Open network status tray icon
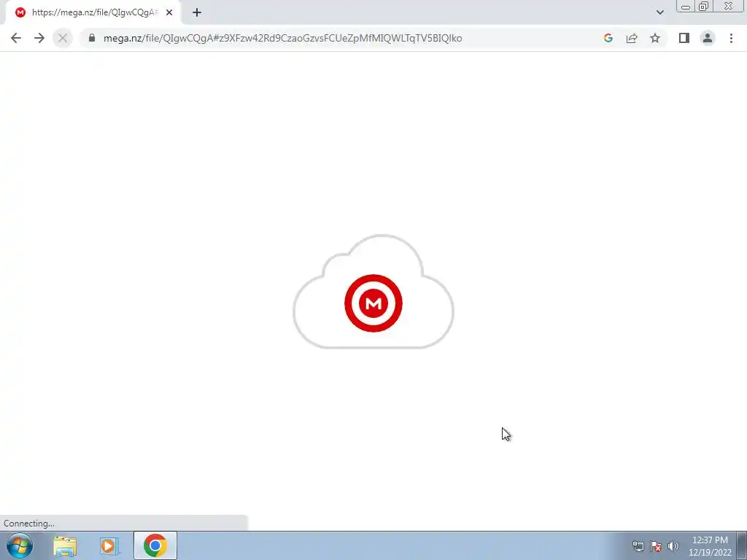The width and height of the screenshot is (747, 560). tap(638, 546)
